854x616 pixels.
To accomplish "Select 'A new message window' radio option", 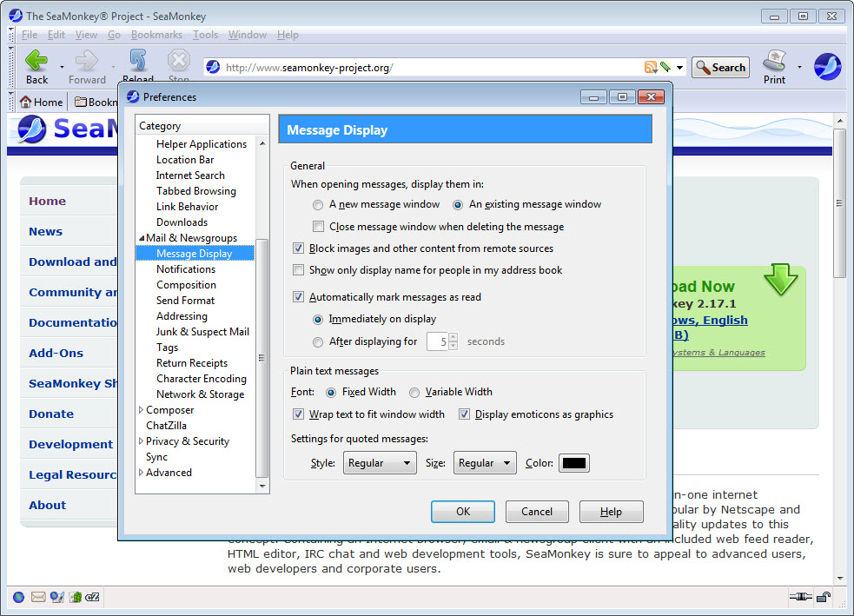I will coord(317,205).
